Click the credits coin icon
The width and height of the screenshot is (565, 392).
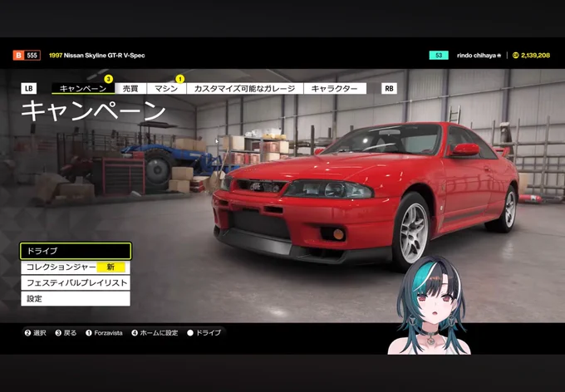[516, 56]
